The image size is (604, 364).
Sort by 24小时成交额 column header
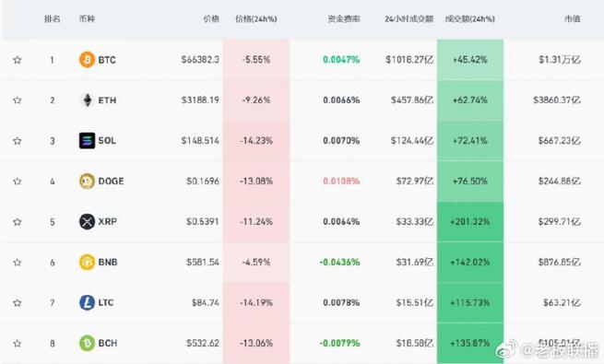coord(409,18)
